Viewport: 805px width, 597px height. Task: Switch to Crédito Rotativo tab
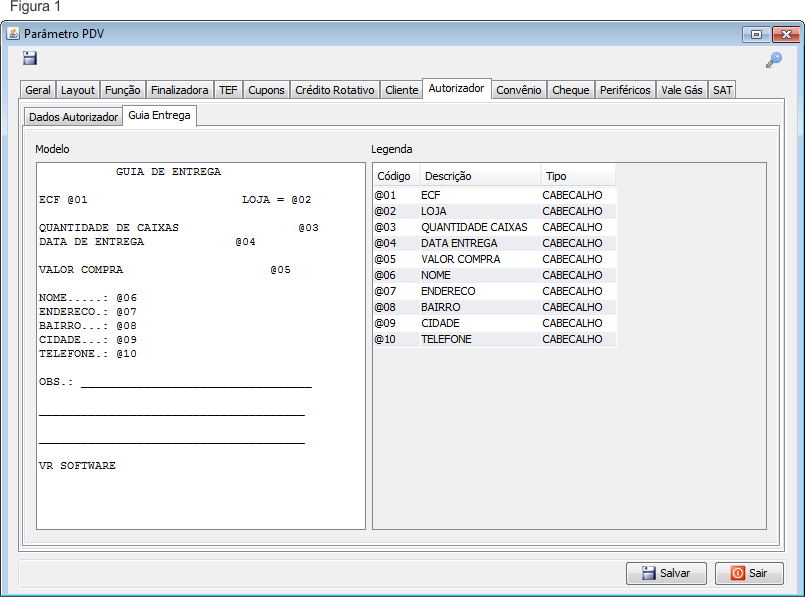334,90
